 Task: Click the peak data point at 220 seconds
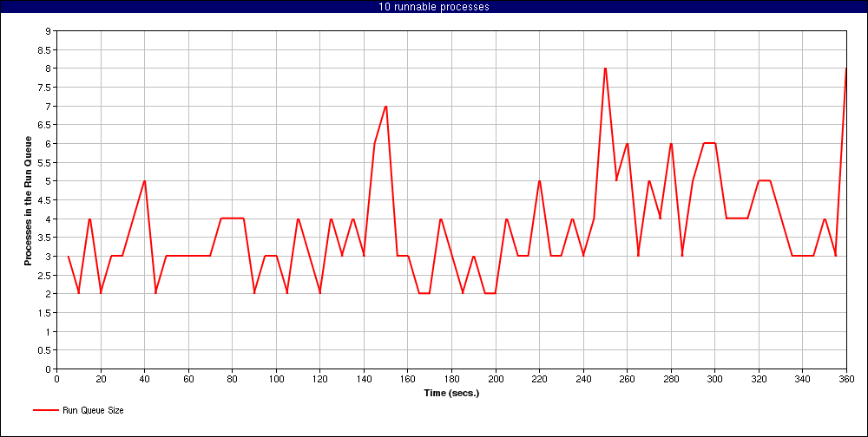click(539, 181)
